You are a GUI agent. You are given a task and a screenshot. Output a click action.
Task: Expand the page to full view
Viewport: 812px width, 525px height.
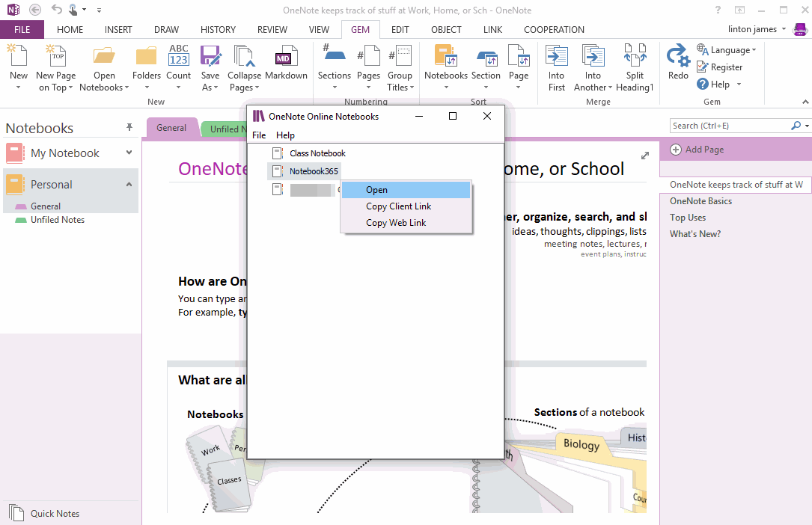point(645,156)
